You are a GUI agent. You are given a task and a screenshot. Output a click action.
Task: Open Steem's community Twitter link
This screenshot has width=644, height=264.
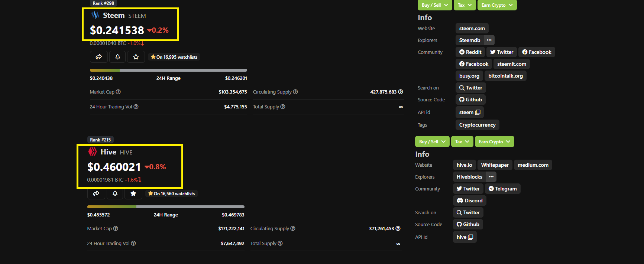[501, 52]
